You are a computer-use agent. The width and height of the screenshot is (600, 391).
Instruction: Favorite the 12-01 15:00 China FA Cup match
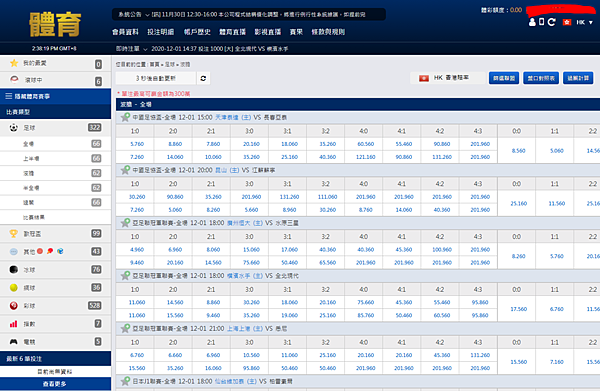point(125,117)
